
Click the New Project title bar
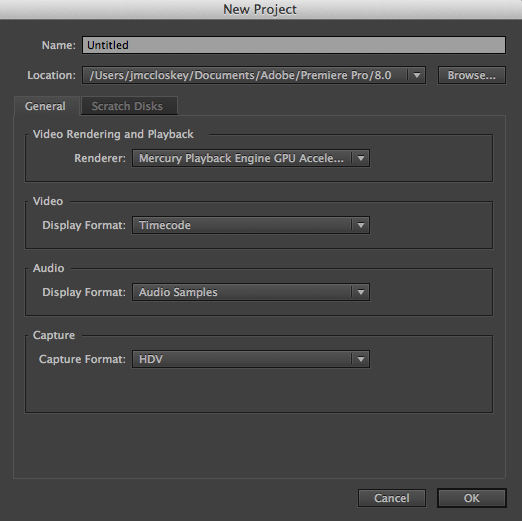tap(261, 9)
